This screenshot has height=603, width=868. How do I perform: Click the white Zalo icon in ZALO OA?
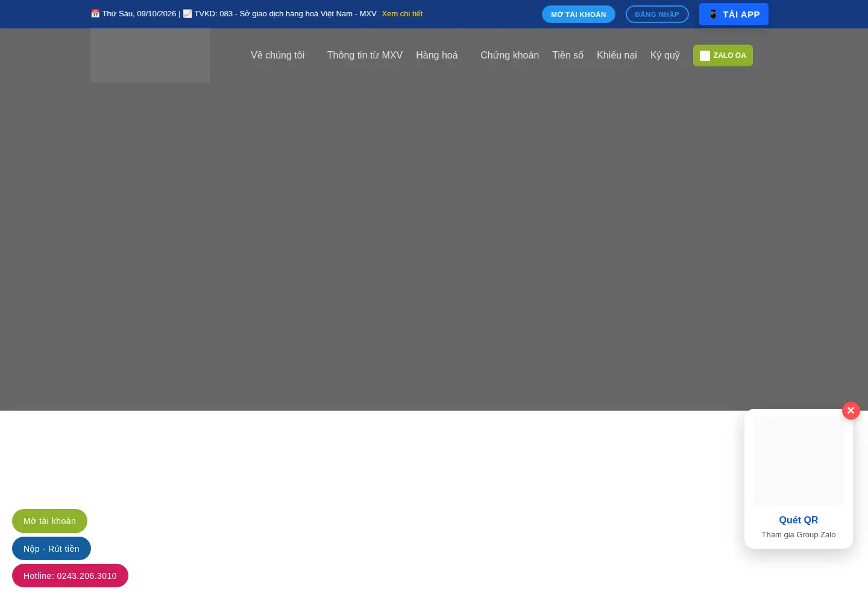[705, 55]
